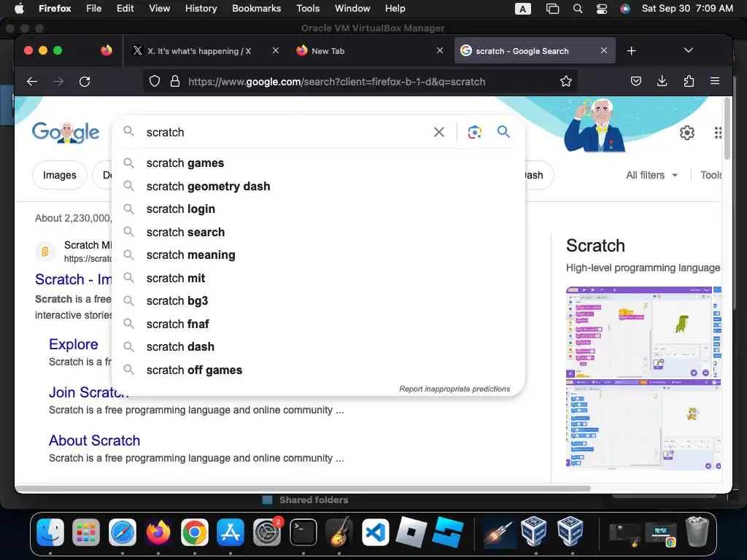Filter results by Images
747x560 pixels.
[60, 175]
